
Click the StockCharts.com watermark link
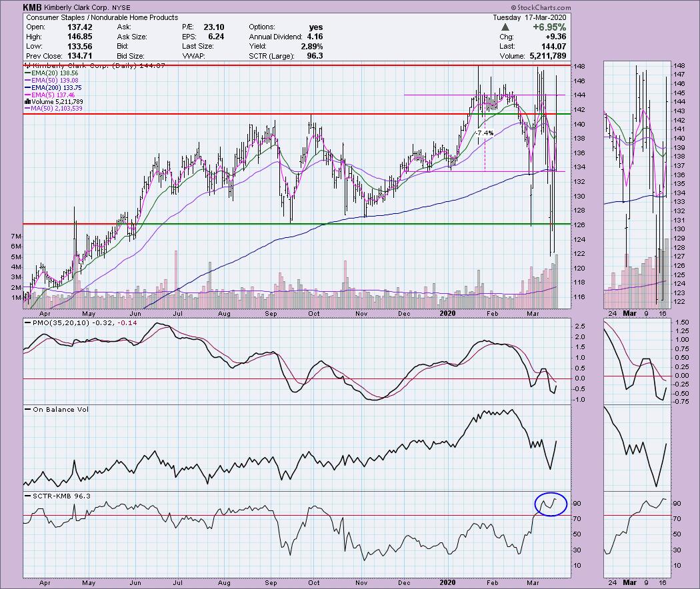point(541,7)
